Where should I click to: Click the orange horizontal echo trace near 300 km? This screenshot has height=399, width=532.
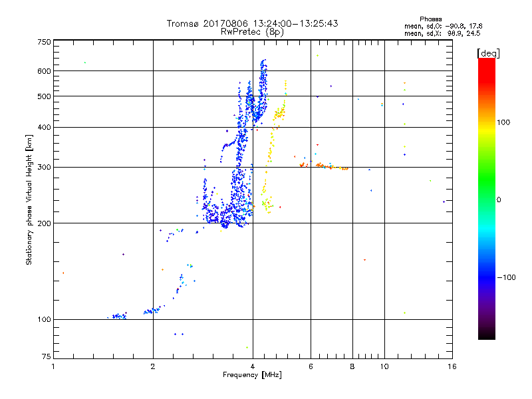[x=324, y=166]
